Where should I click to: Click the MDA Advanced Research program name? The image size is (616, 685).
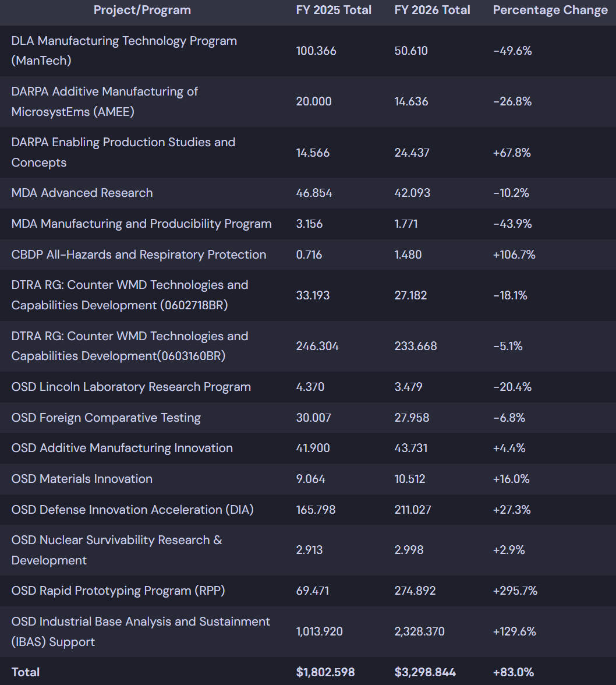[82, 193]
